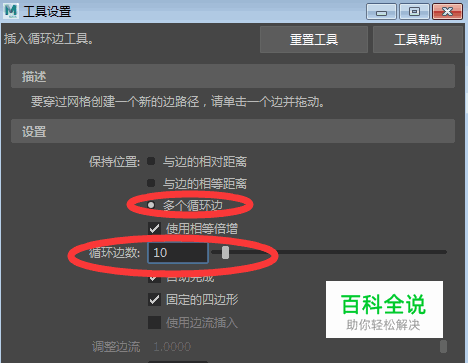Close the 工具设置 window

[x=447, y=12]
